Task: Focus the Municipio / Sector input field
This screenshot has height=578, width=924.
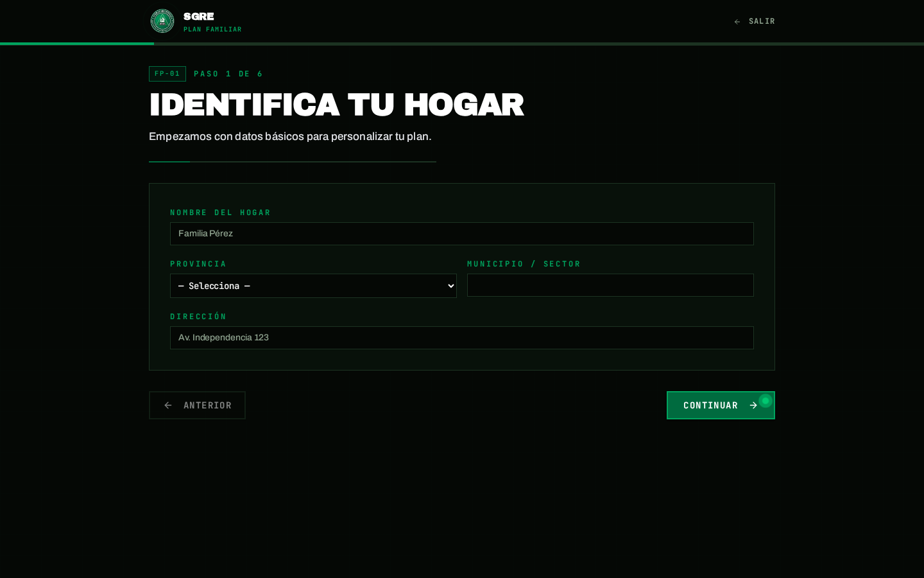Action: coord(610,285)
